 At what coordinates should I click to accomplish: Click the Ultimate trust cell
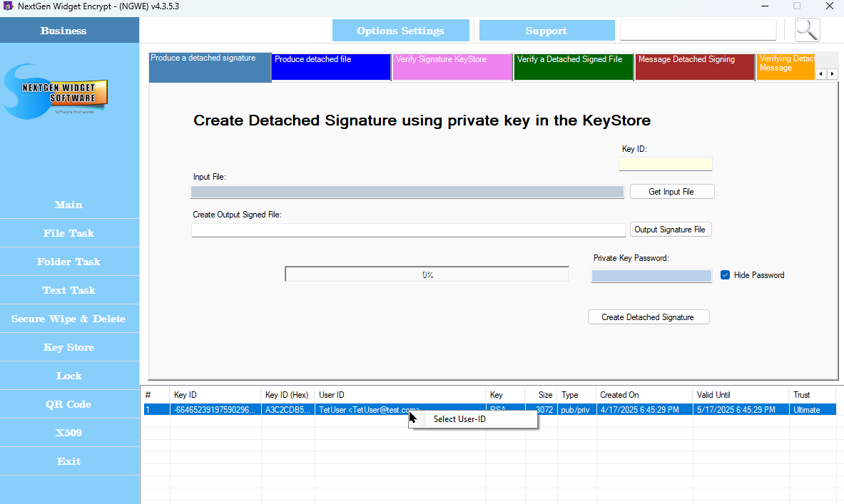(x=812, y=410)
